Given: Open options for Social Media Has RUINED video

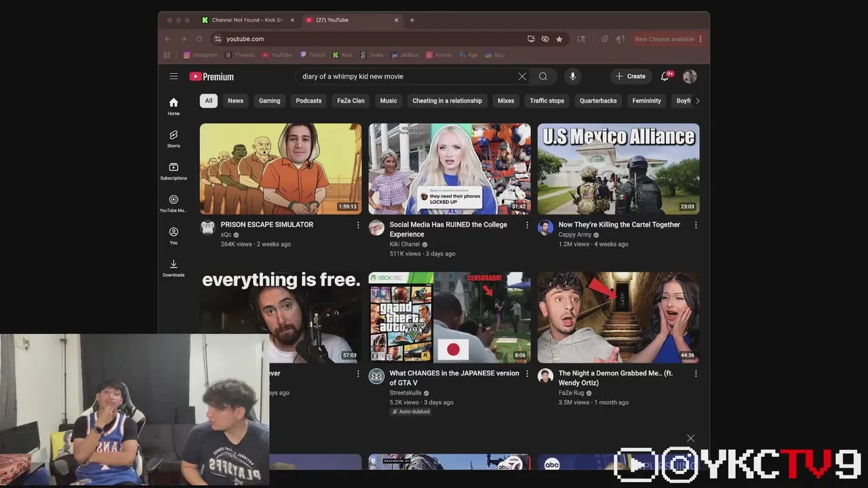Looking at the screenshot, I should coord(527,225).
